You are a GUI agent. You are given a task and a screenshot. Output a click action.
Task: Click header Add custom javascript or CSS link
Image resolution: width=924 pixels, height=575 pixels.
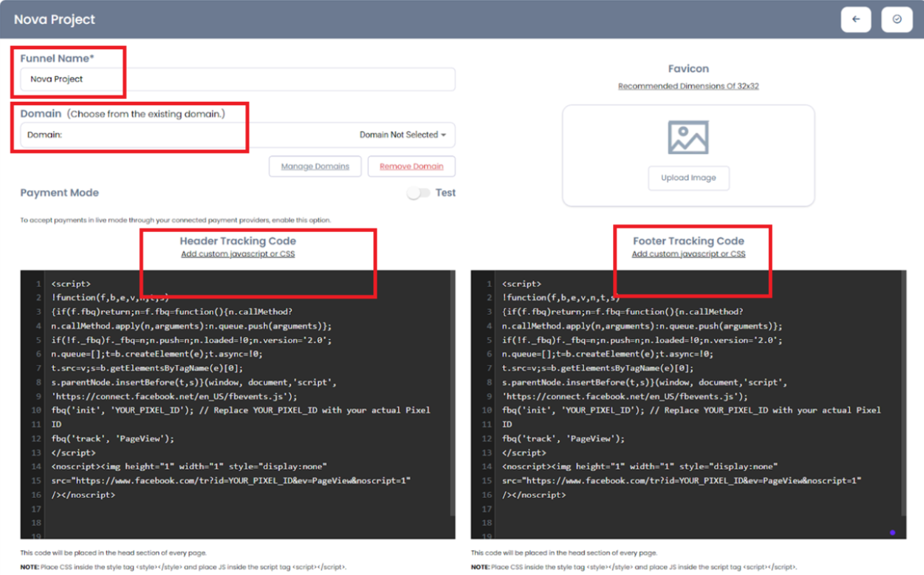coord(238,254)
